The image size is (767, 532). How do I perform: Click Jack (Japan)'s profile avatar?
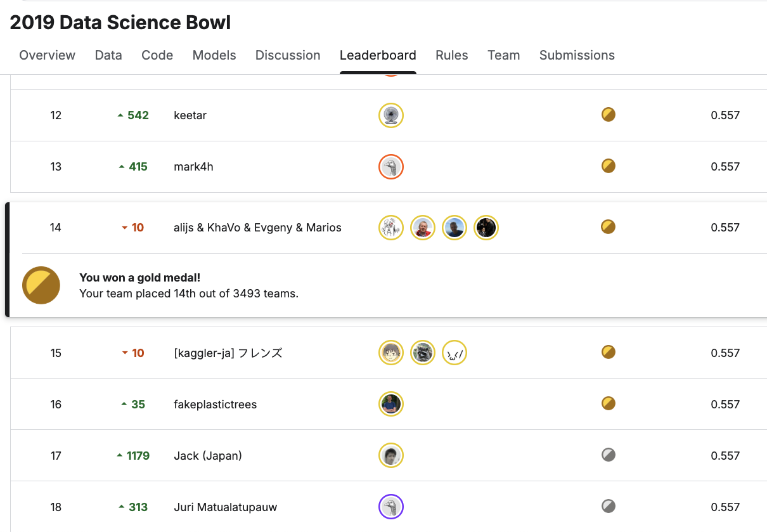pos(391,455)
